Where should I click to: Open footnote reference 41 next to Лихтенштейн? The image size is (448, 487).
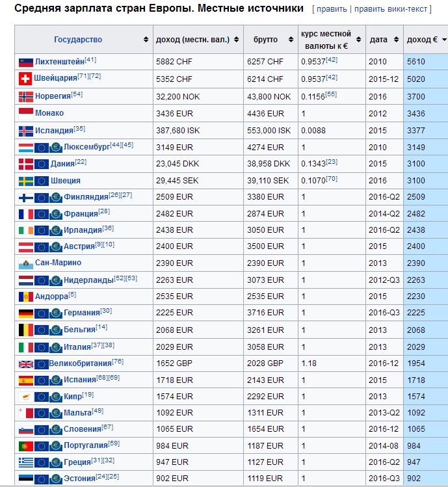pos(90,60)
